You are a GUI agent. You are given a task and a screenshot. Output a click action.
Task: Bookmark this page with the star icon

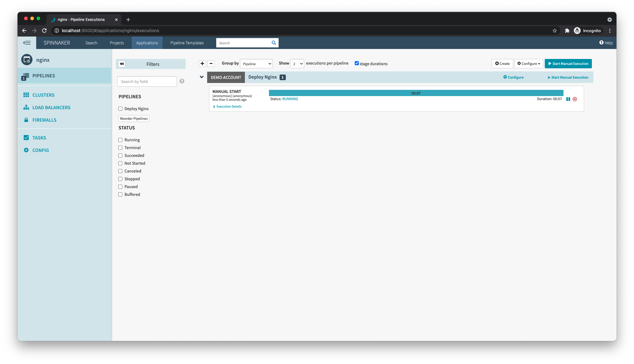tap(554, 31)
